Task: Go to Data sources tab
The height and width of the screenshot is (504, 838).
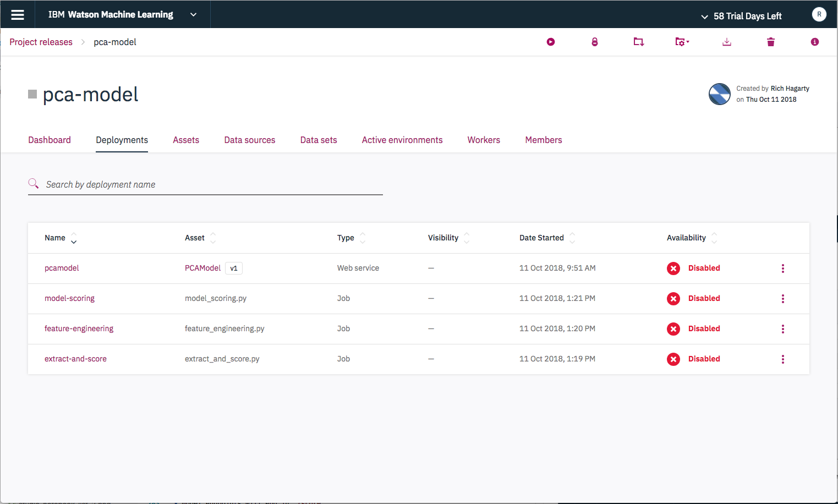Action: 250,140
